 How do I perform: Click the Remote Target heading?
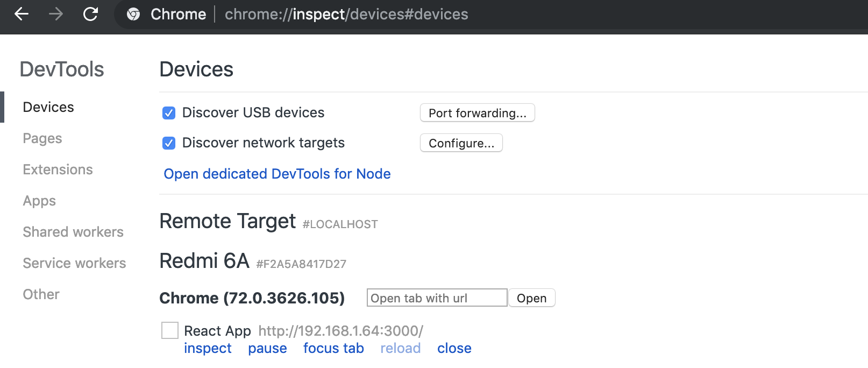coord(227,221)
